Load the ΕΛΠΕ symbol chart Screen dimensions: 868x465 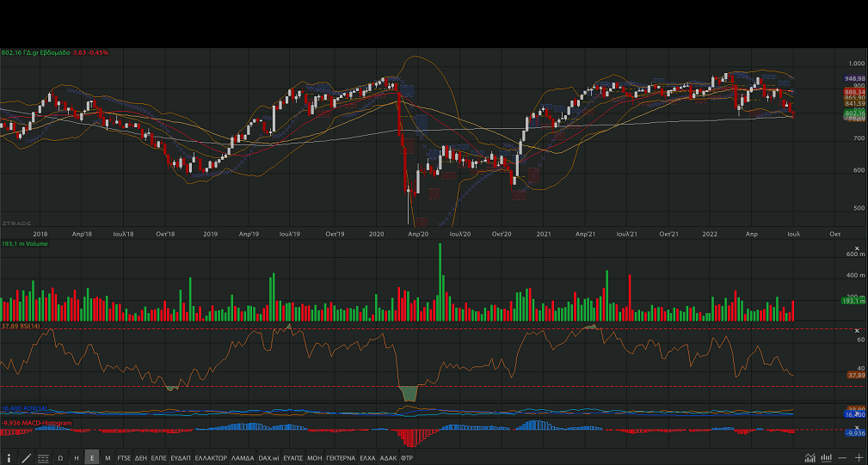(x=158, y=458)
